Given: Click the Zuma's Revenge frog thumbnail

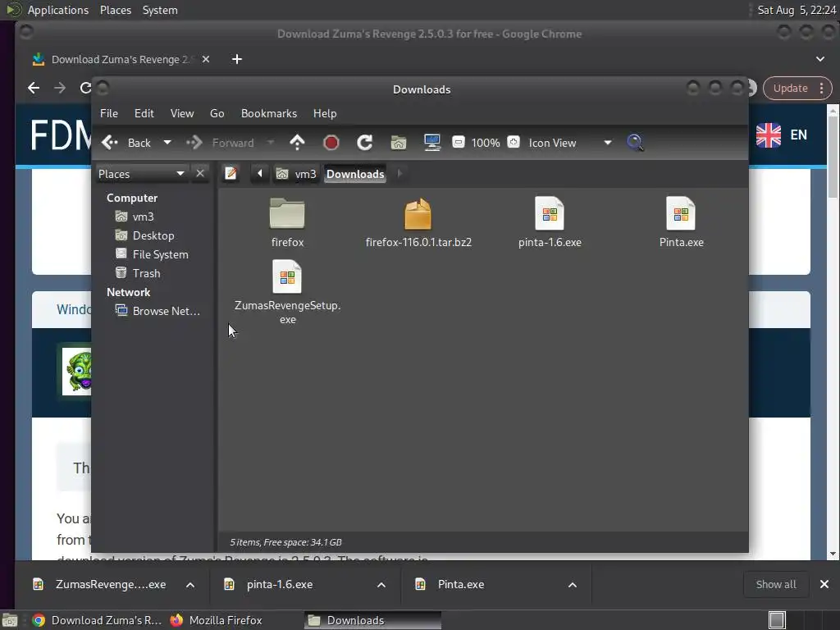Looking at the screenshot, I should click(76, 372).
